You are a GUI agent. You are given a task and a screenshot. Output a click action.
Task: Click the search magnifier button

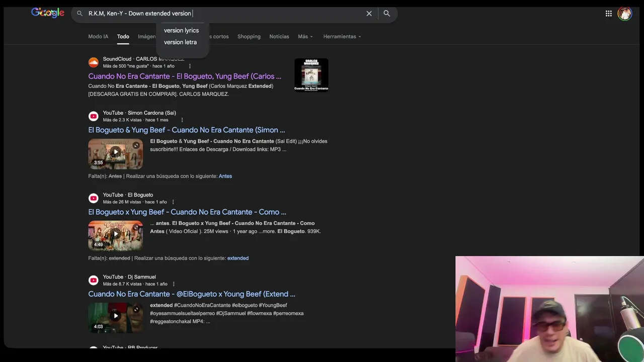tap(386, 14)
